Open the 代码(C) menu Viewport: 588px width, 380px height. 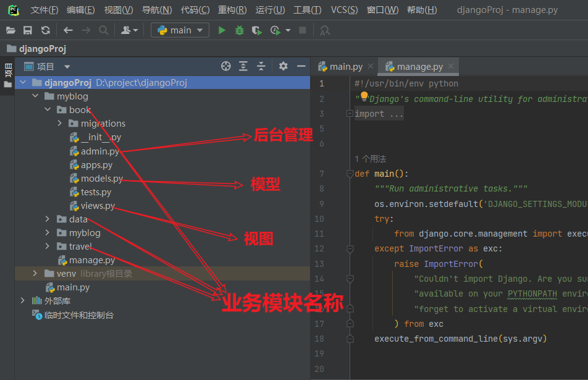pos(195,10)
